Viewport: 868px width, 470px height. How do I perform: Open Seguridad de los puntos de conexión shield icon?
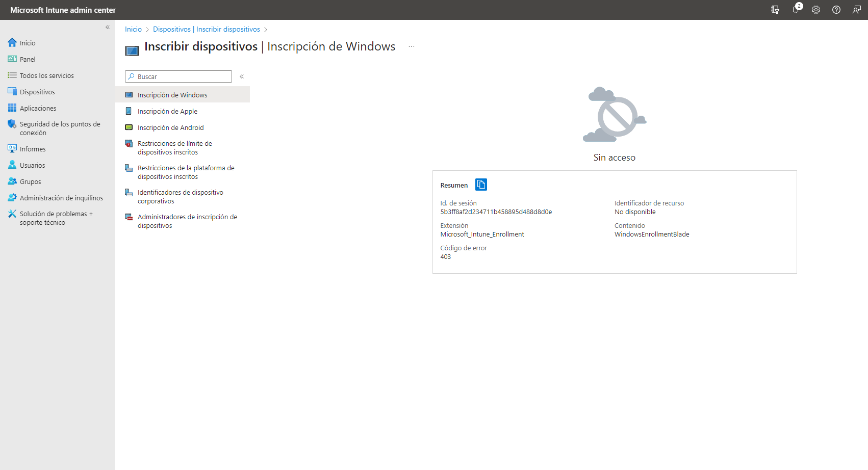coord(12,124)
